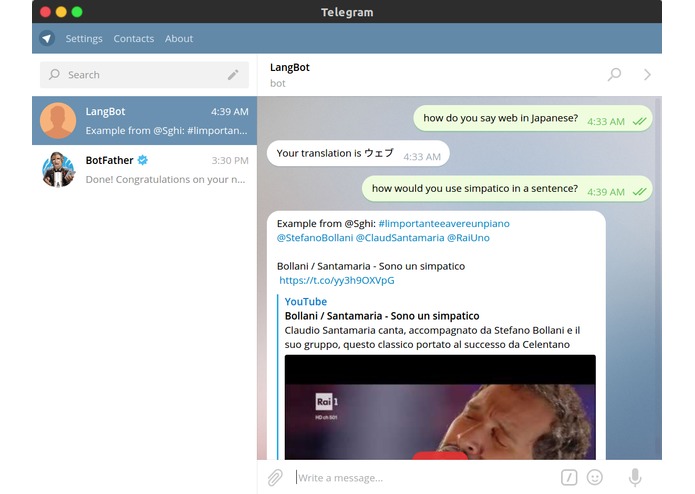Click BotFather's avatar picture

58,169
